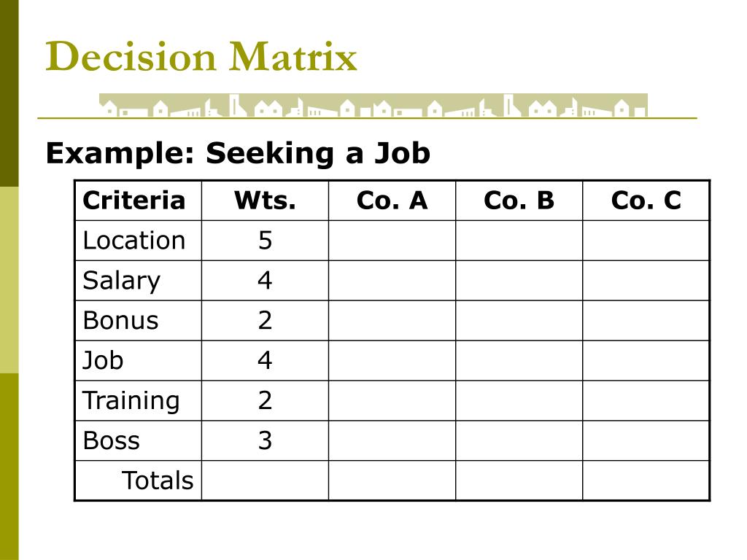747x560 pixels.
Task: Click the empty Totals cell under Co. A
Action: tap(392, 480)
